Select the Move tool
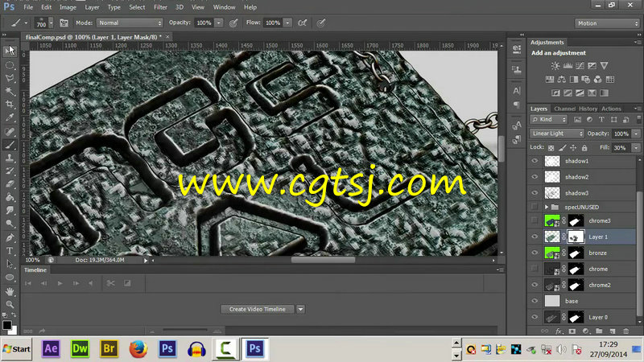 10,51
